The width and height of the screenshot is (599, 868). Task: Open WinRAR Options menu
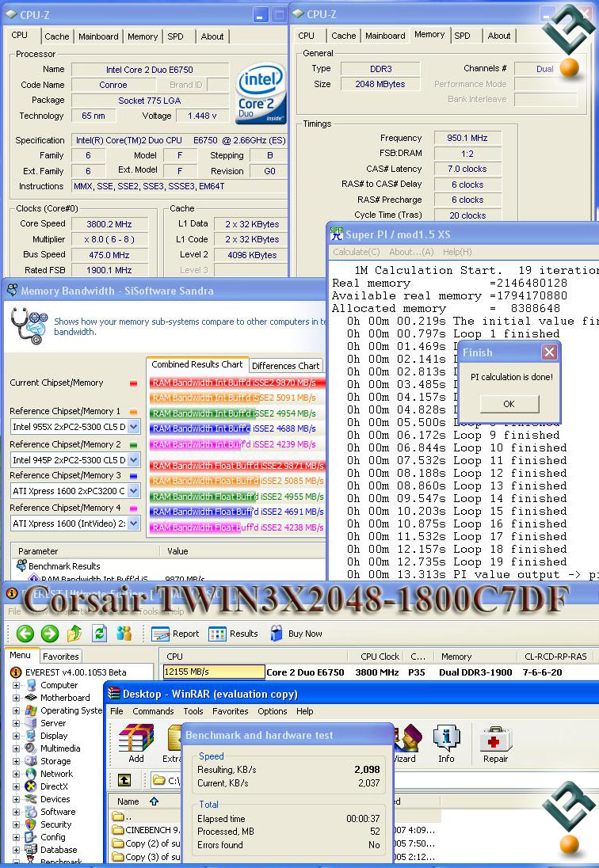click(273, 711)
